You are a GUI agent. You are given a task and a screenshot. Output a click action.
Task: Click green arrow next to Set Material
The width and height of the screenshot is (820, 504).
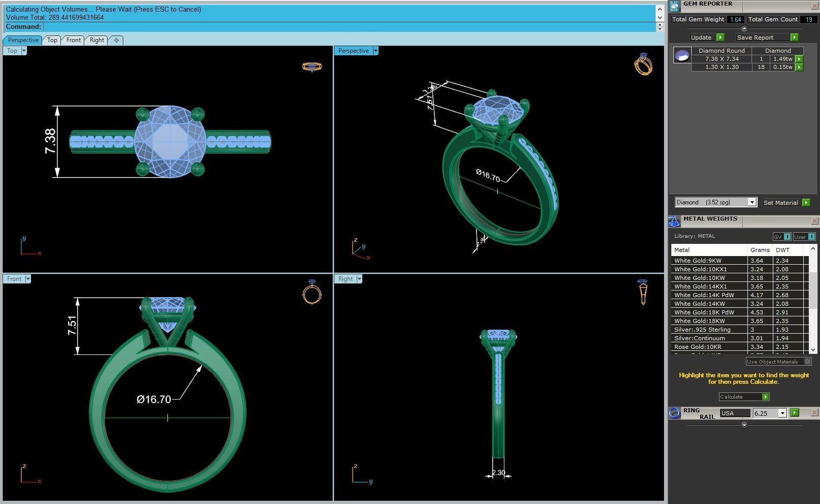click(x=806, y=203)
